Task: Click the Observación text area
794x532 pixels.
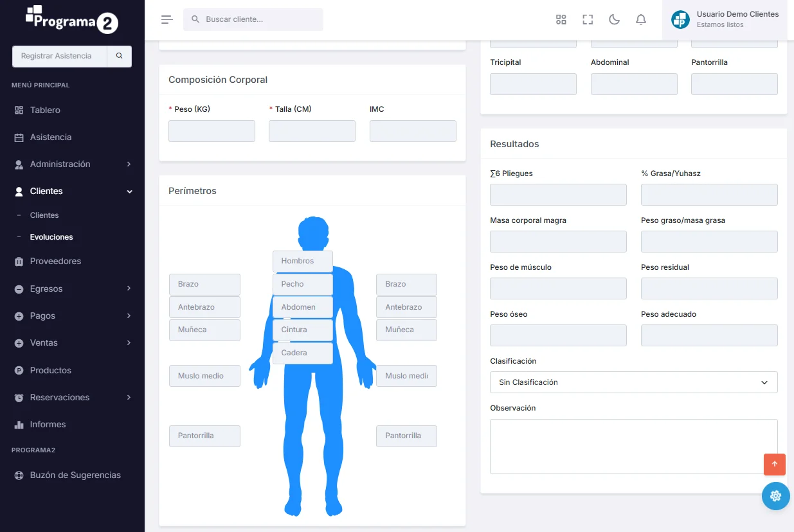Action: [x=633, y=447]
